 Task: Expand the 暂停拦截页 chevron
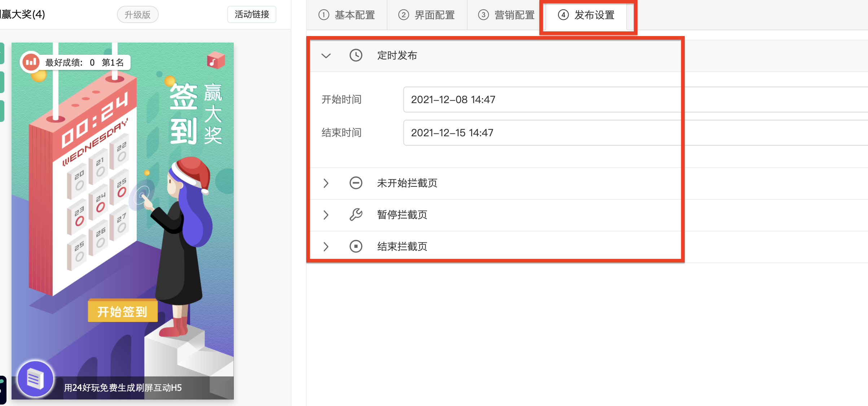coord(326,215)
